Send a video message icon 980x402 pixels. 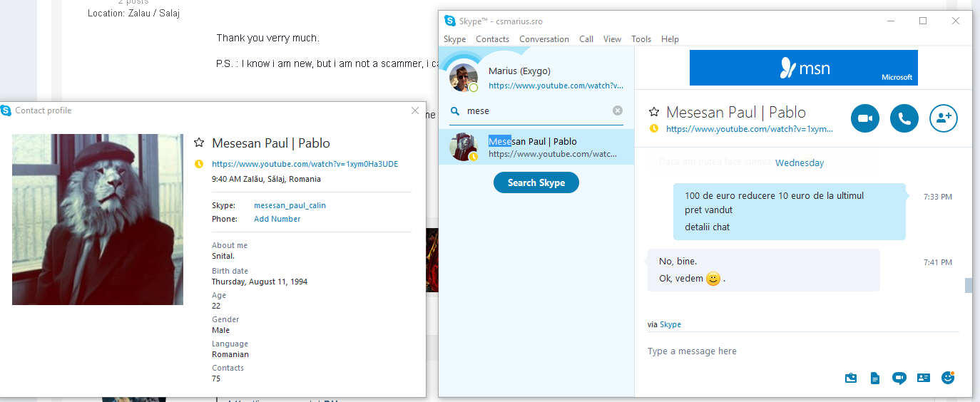click(x=899, y=378)
